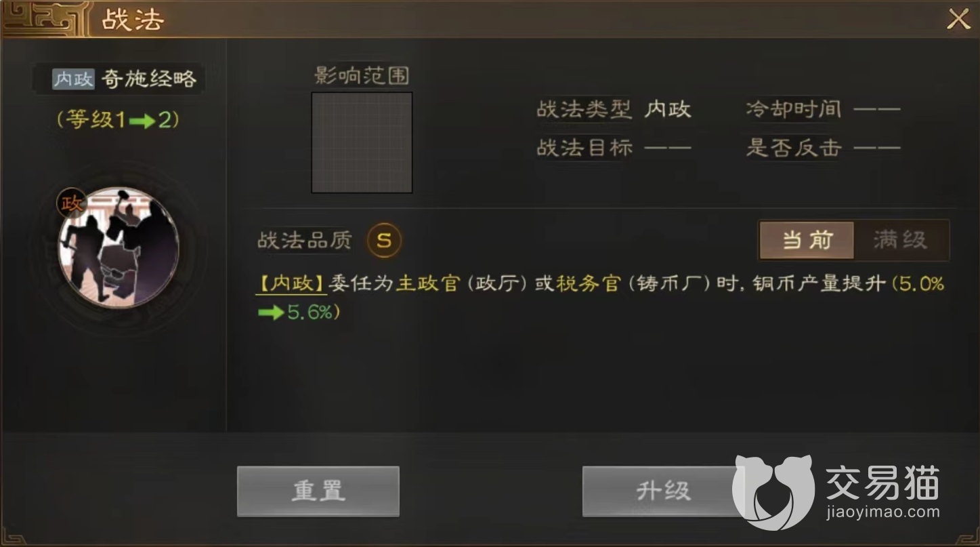Click the ornate 战法 title emblem

[45, 18]
